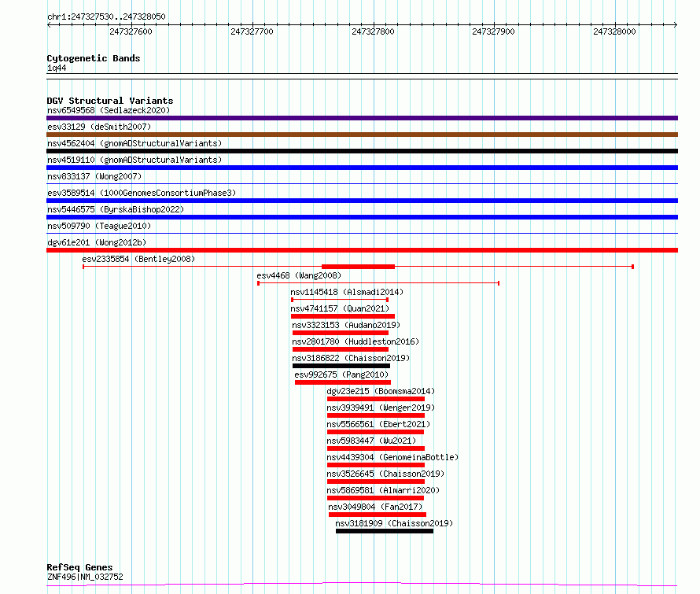
Task: Click the black nsv4562404 variant bar
Action: 362,151
